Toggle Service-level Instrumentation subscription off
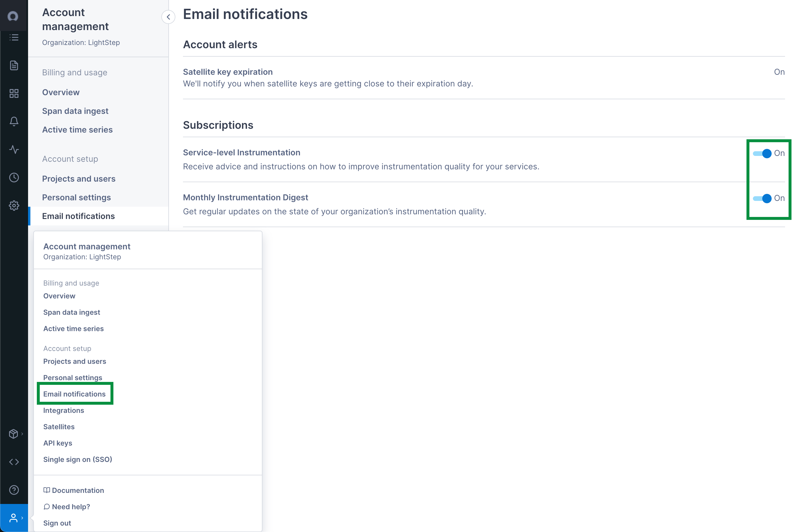Viewport: 795px width, 532px height. (x=762, y=153)
